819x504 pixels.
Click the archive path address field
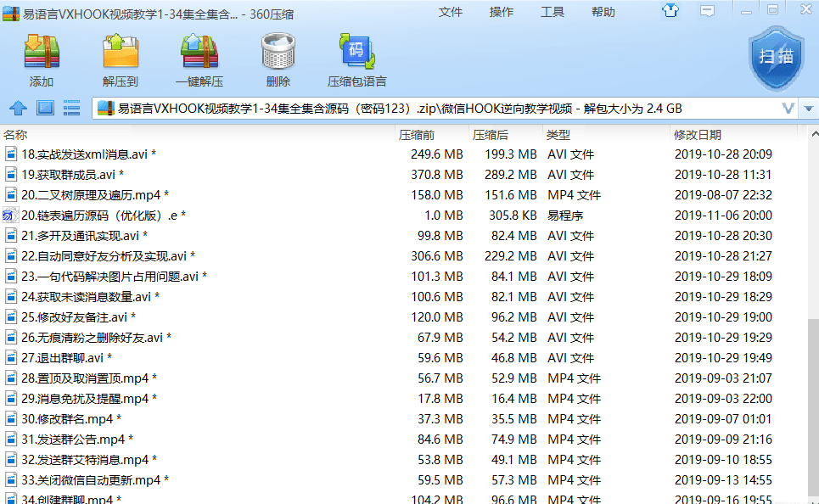point(424,109)
